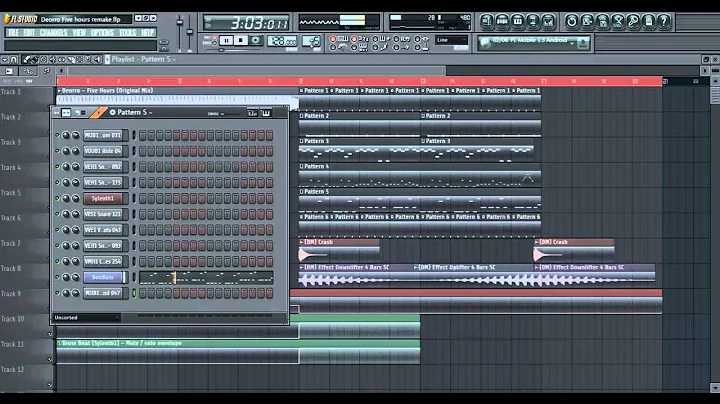720x404 pixels.
Task: Open the Playlist window shortcut icon
Action: (x=487, y=21)
